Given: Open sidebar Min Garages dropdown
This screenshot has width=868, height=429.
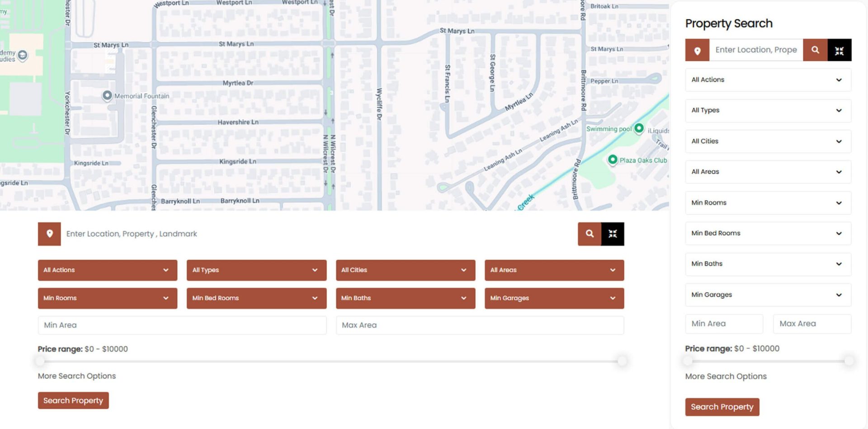Looking at the screenshot, I should [x=768, y=295].
